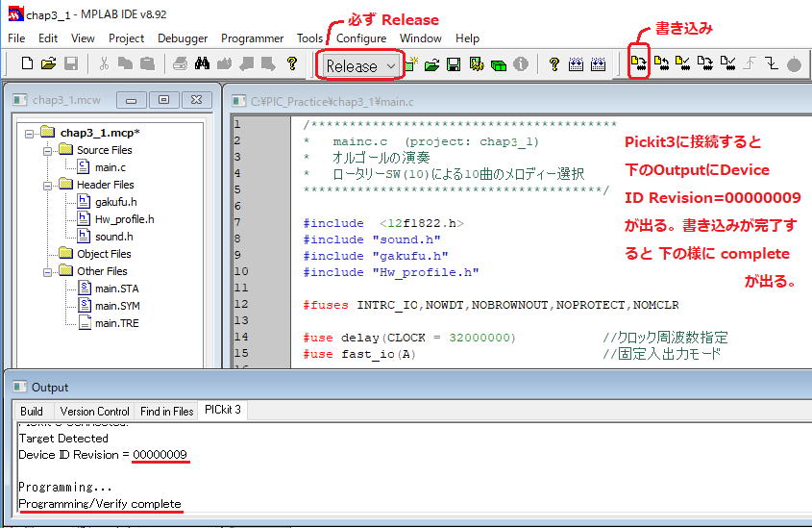The width and height of the screenshot is (812, 528).
Task: Click the #fuses line in the code editor
Action: (x=490, y=305)
